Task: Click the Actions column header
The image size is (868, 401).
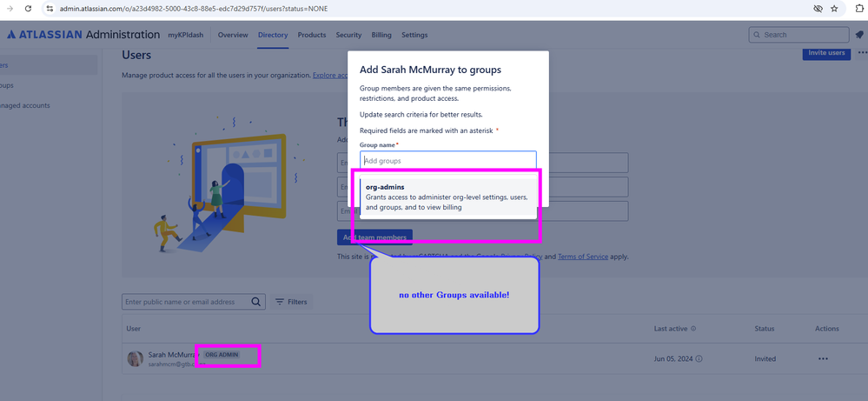Action: (x=827, y=329)
